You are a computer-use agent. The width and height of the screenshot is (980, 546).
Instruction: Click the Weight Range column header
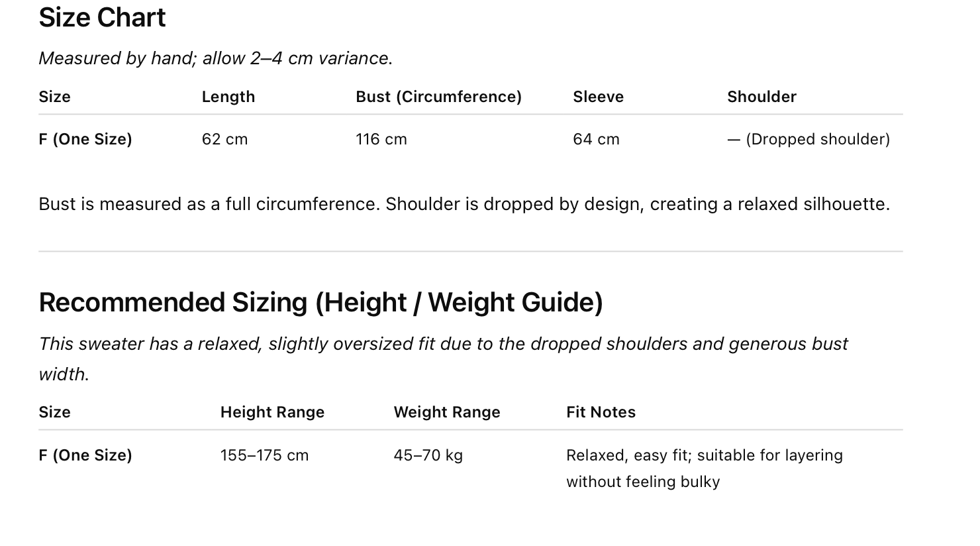pyautogui.click(x=446, y=412)
